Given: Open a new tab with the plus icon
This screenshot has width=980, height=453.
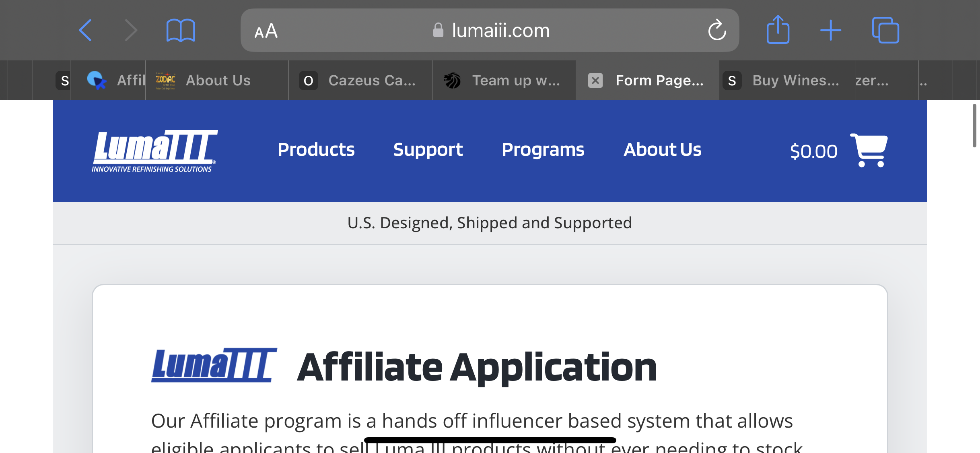Looking at the screenshot, I should (x=831, y=30).
